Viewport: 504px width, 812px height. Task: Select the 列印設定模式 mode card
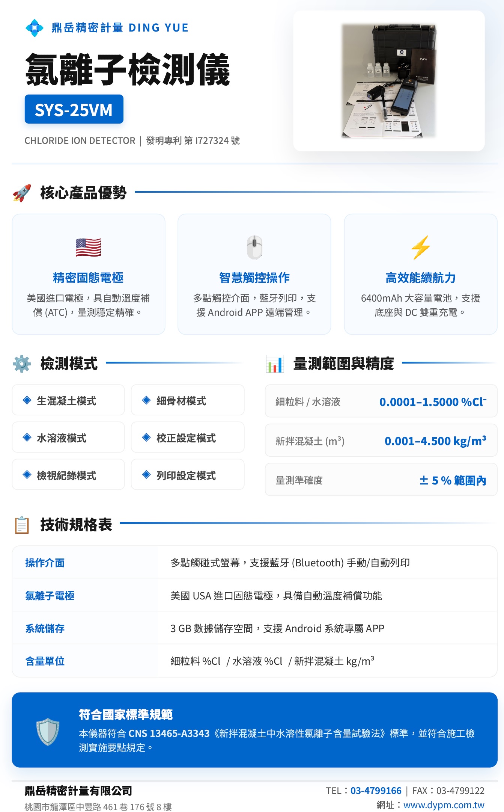pyautogui.click(x=188, y=474)
